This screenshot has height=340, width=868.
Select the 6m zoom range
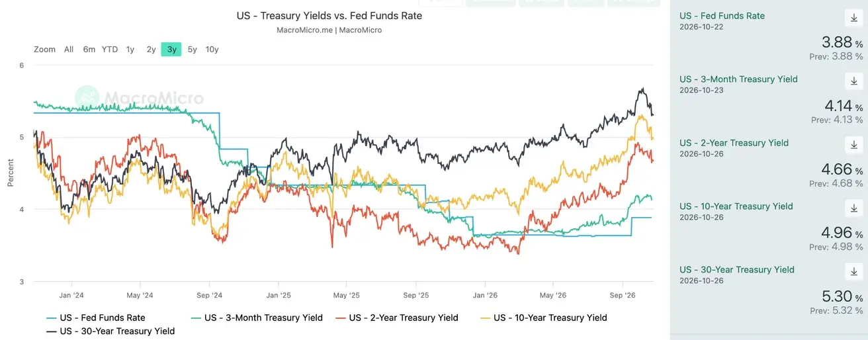[89, 50]
